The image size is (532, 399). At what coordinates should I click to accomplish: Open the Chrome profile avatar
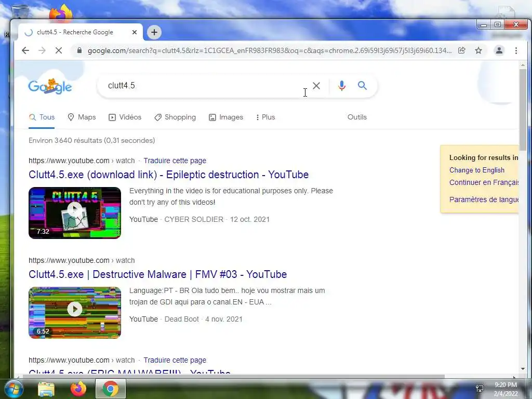click(499, 50)
